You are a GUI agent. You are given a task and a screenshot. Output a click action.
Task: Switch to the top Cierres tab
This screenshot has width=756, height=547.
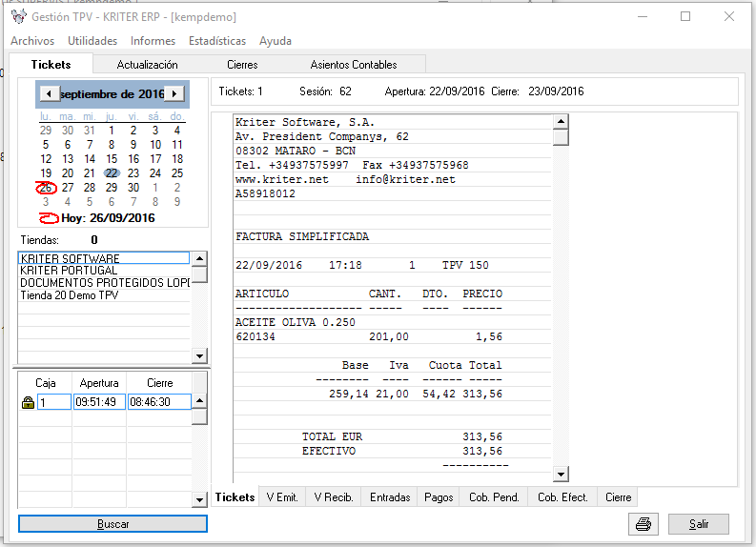[242, 65]
